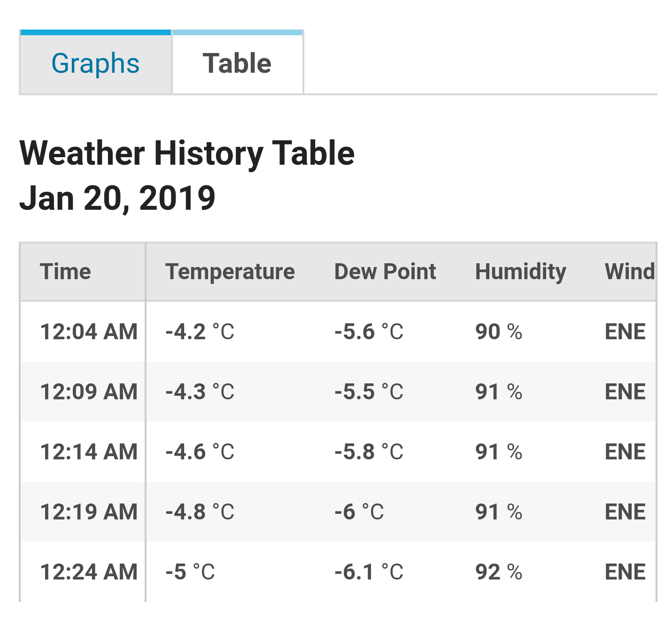Click the 90 % humidity value
Screen dimensions: 672x633
point(499,332)
